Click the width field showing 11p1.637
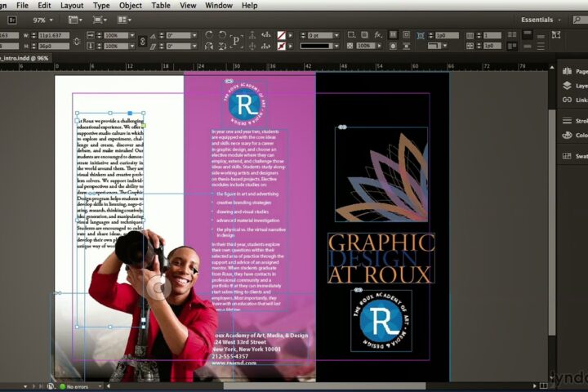 [x=54, y=35]
